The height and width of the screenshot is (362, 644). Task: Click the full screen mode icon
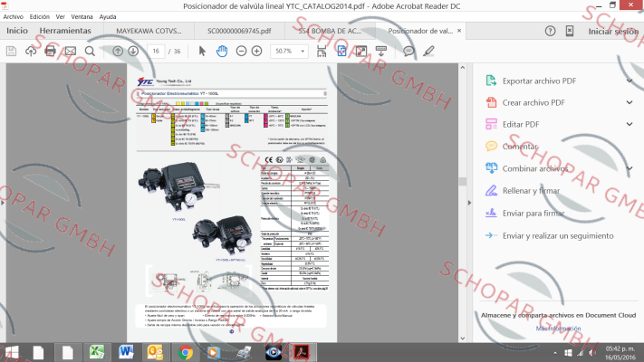[x=361, y=52]
